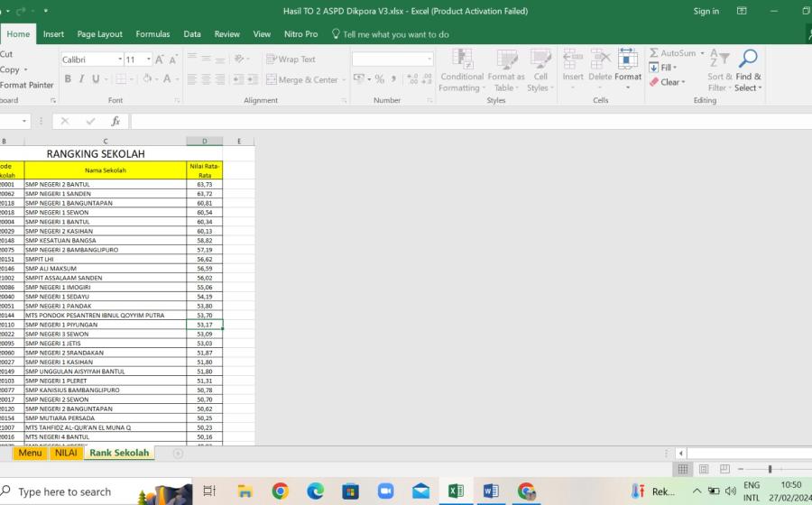Image resolution: width=812 pixels, height=505 pixels.
Task: Switch to Page Break Preview icon
Action: (724, 469)
